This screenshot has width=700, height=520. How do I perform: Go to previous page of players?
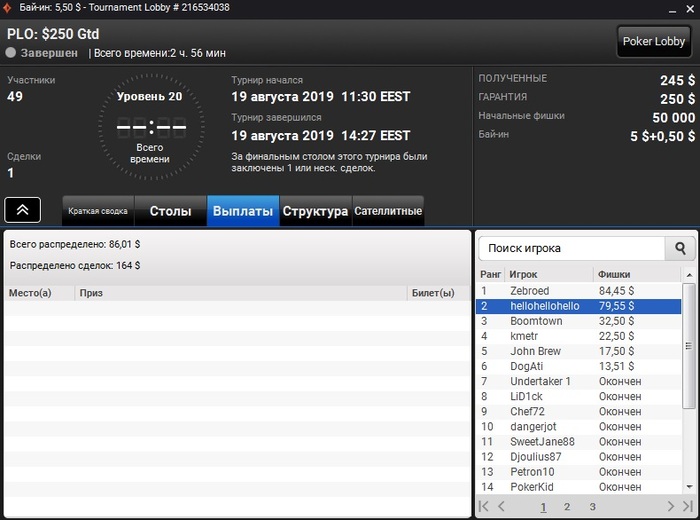coord(501,506)
